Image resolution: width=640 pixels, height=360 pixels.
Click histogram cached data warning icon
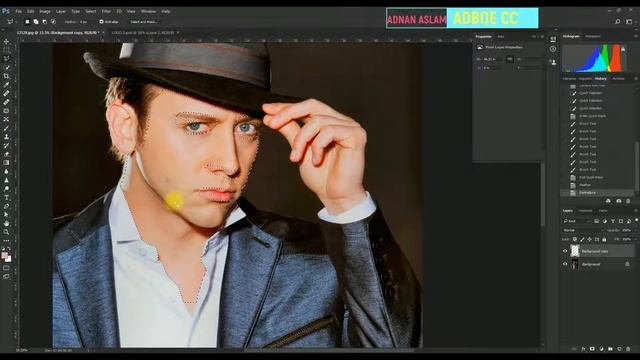(623, 49)
